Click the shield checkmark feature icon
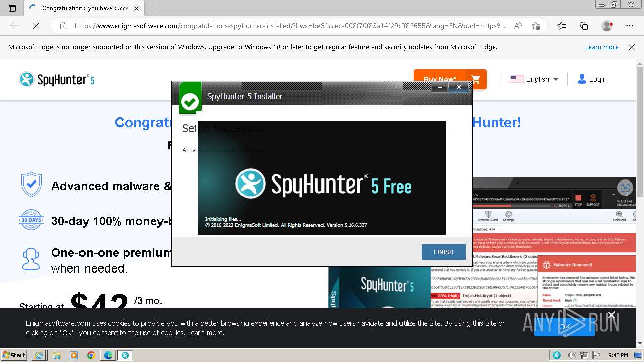This screenshot has height=362, width=644. [31, 185]
